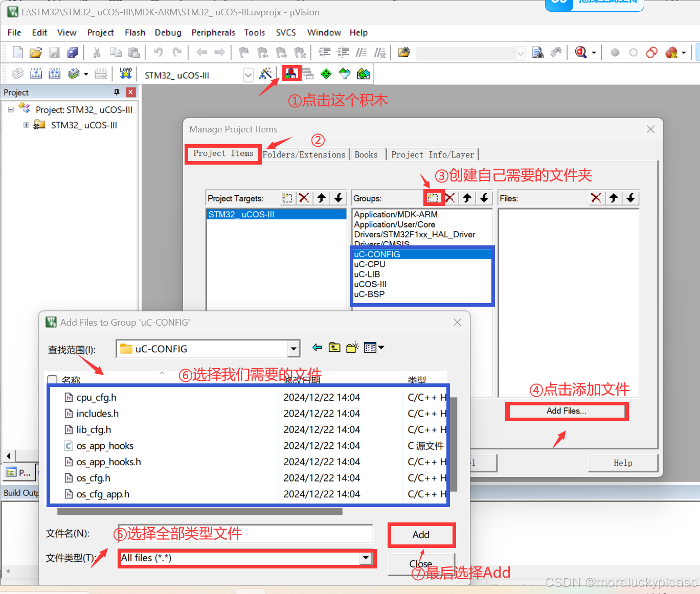Delete the selected project target
This screenshot has height=594, width=700.
(x=304, y=198)
